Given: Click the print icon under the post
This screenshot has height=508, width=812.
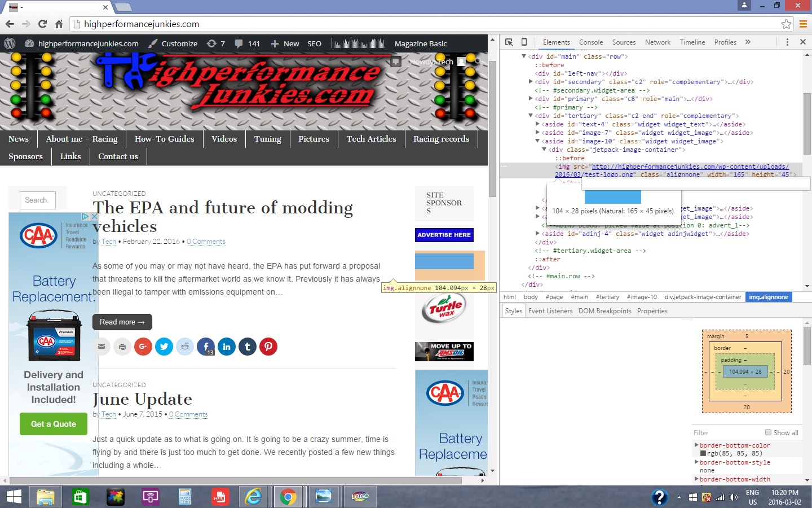Looking at the screenshot, I should (x=122, y=347).
